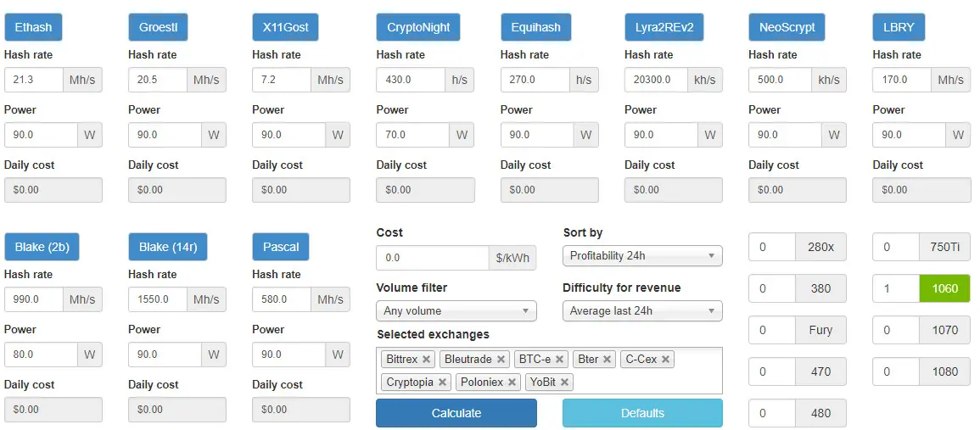Focus the Ethash hash rate field
The image size is (980, 430).
[34, 80]
